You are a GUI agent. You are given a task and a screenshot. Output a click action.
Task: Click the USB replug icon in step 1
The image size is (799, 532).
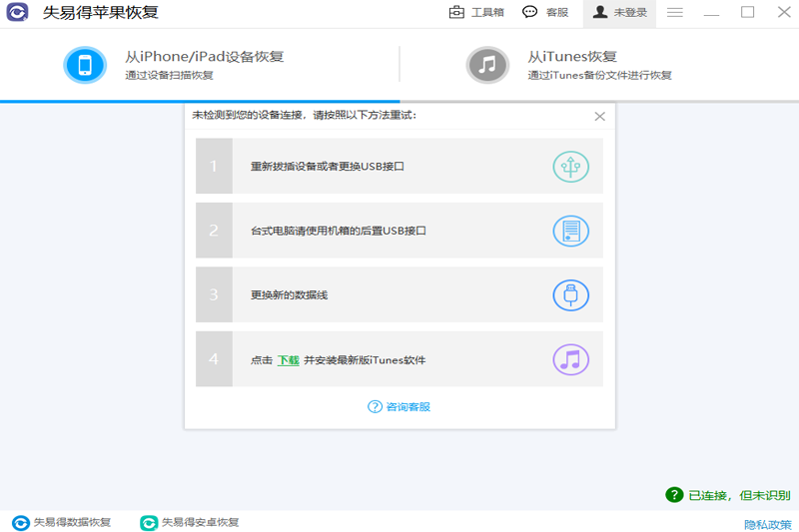(x=570, y=167)
